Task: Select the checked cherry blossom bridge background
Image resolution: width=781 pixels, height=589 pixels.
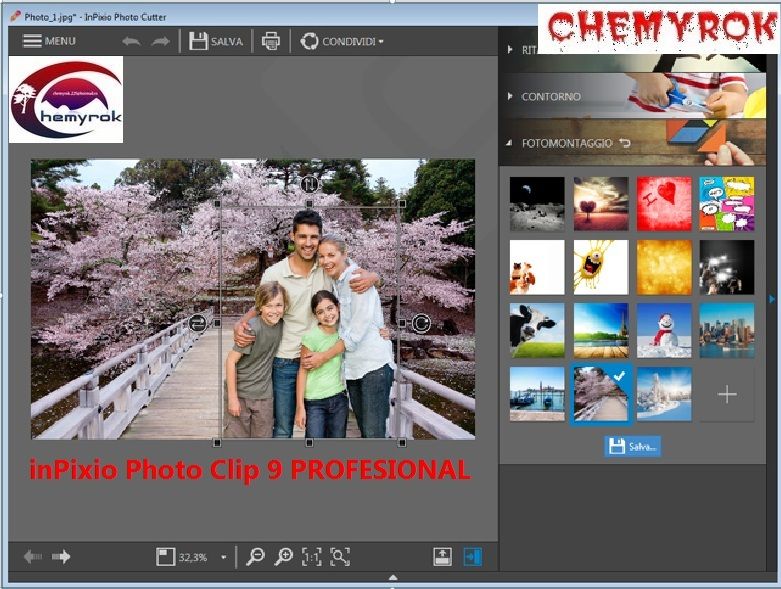Action: click(x=601, y=394)
